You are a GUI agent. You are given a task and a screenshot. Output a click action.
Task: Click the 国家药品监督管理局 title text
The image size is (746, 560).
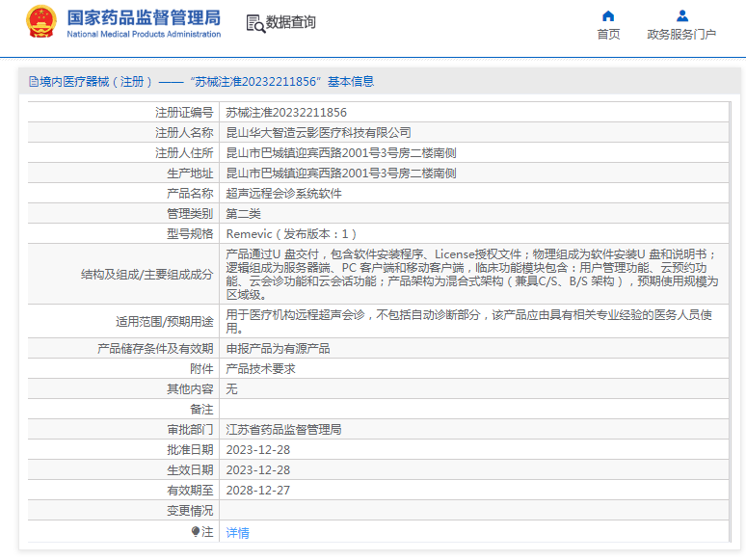144,17
